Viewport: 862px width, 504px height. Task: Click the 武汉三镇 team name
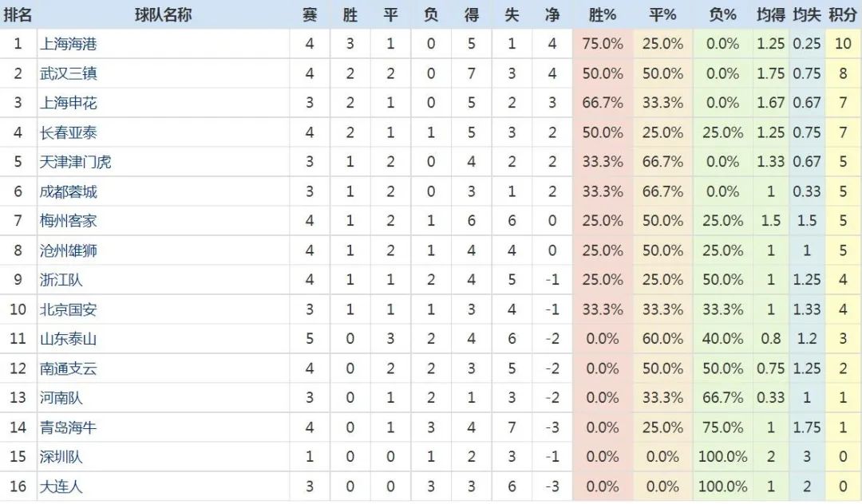(x=69, y=73)
